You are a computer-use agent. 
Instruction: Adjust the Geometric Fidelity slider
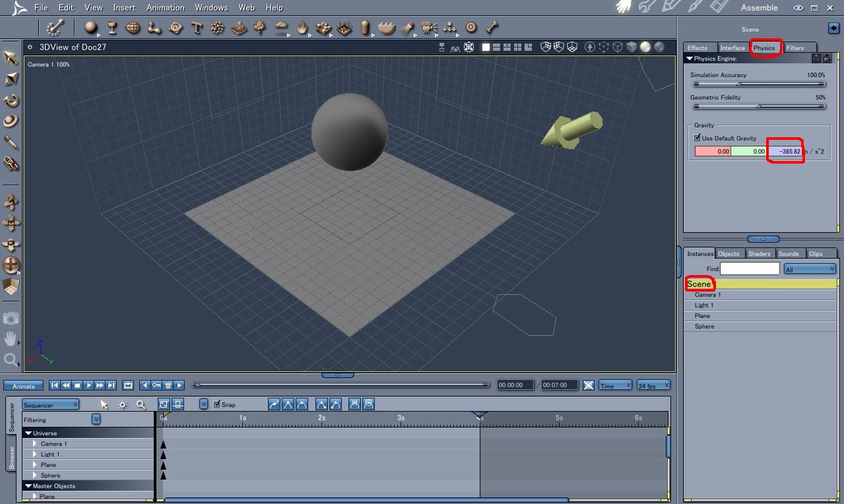pyautogui.click(x=758, y=106)
